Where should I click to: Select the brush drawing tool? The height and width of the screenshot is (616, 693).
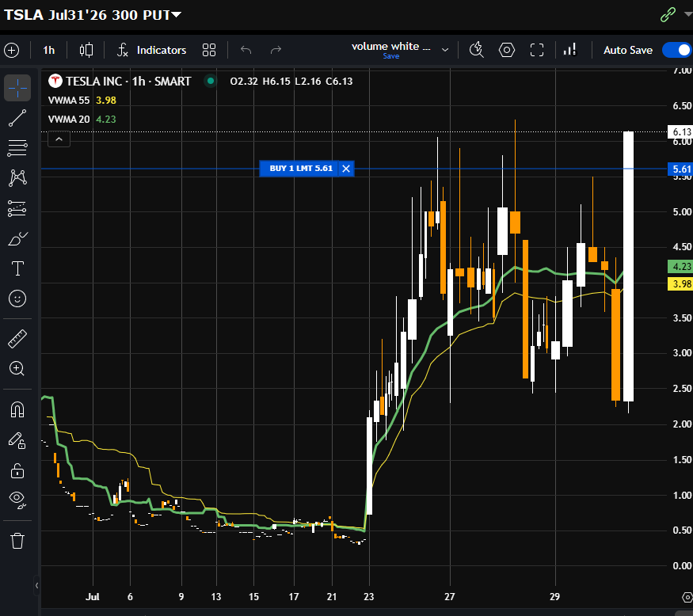tap(17, 238)
